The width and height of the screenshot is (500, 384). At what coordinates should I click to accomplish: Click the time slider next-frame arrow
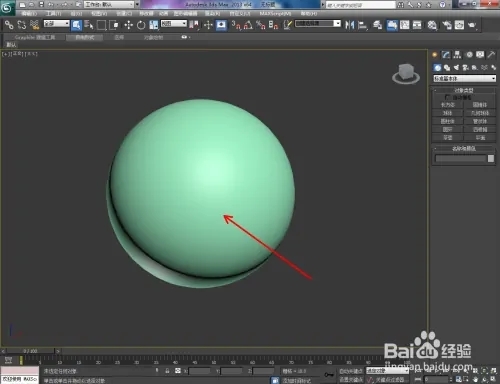click(x=58, y=351)
